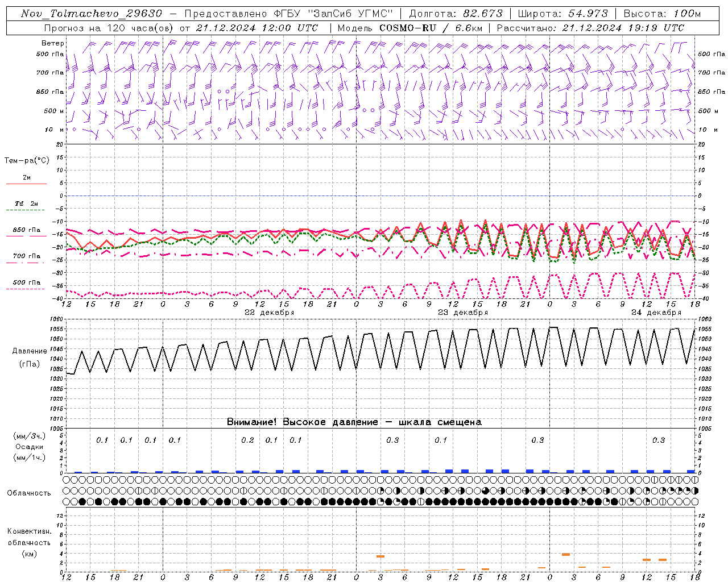This screenshot has height=582, width=728.
Task: Click the Ветер panel label
Action: pos(53,43)
